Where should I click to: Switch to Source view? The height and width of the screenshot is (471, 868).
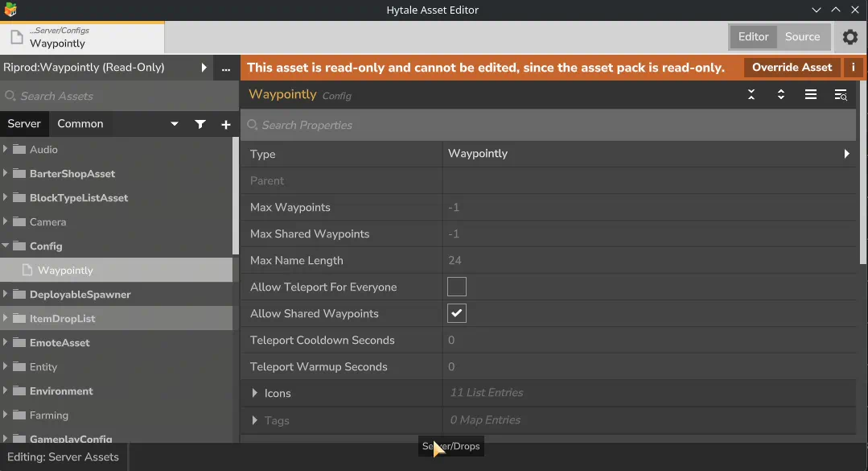pyautogui.click(x=802, y=36)
